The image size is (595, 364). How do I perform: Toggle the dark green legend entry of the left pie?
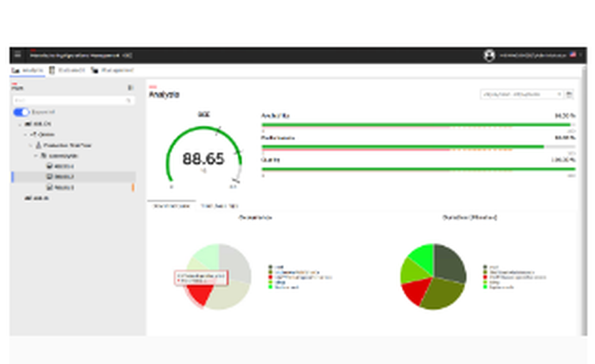pos(276,267)
